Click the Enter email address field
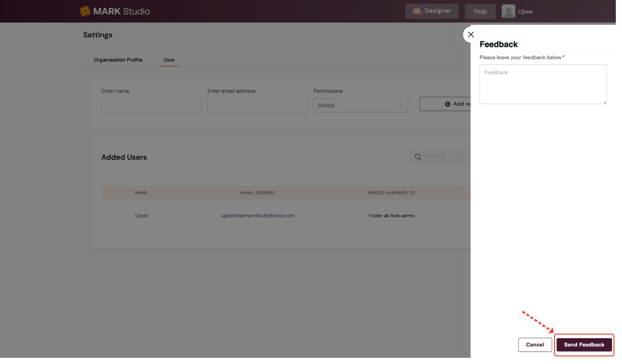622x364 pixels. coord(257,105)
